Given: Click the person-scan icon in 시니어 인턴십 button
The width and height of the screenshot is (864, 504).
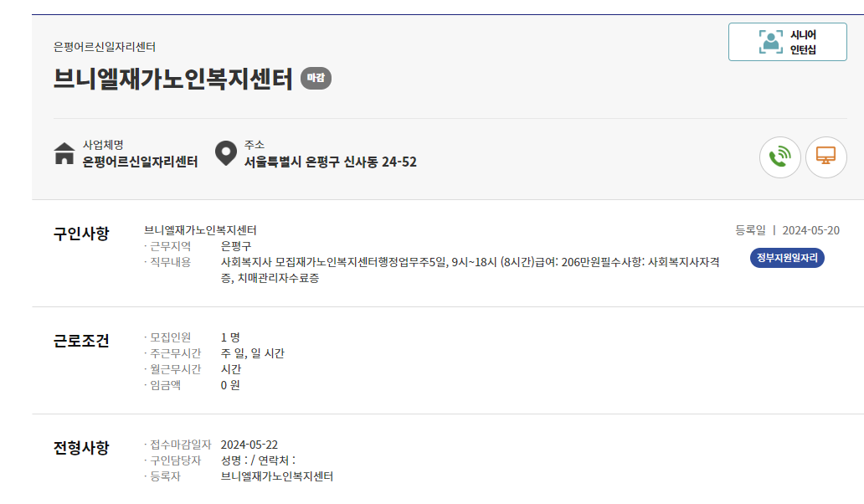Looking at the screenshot, I should coord(769,41).
